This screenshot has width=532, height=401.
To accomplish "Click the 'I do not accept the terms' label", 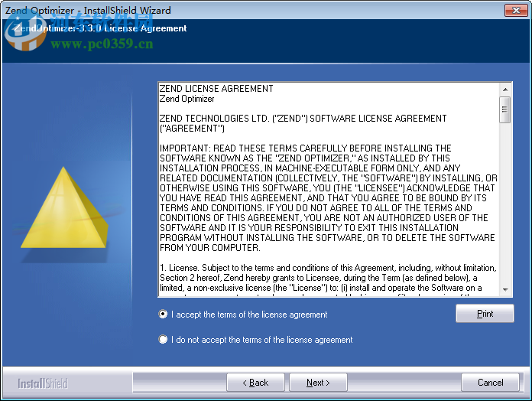I will (x=262, y=340).
